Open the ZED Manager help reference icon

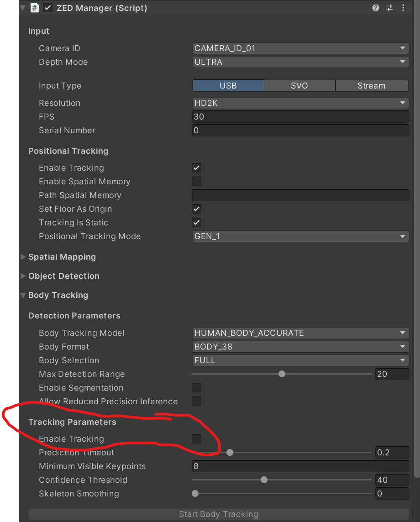[x=375, y=8]
